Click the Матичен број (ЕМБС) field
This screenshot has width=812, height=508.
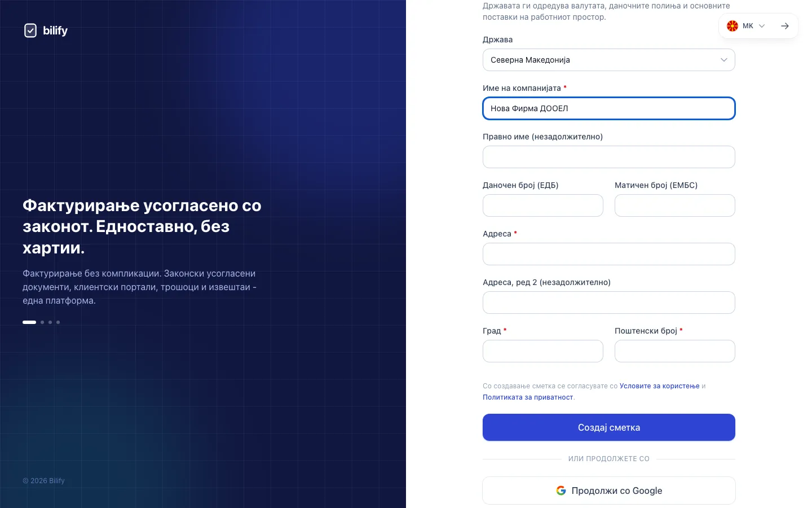pyautogui.click(x=675, y=205)
